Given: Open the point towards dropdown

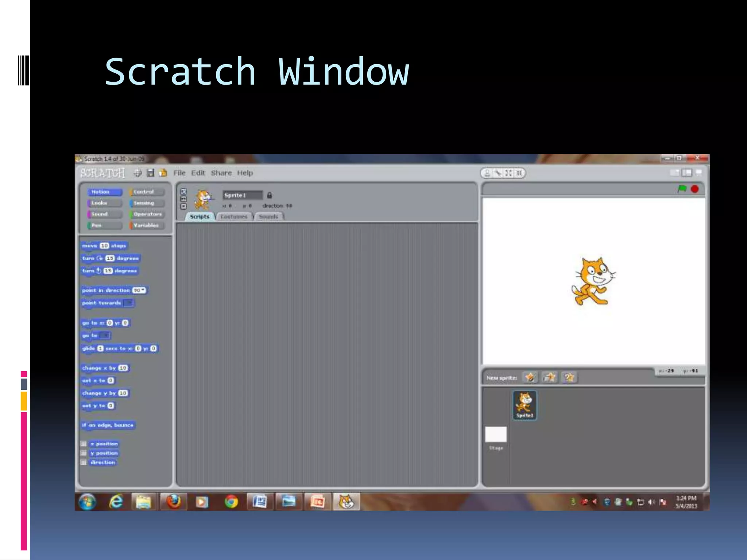Looking at the screenshot, I should [x=129, y=303].
